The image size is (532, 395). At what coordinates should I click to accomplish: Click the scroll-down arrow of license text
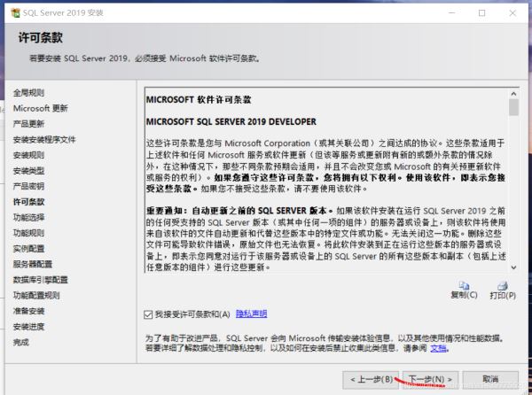click(513, 271)
